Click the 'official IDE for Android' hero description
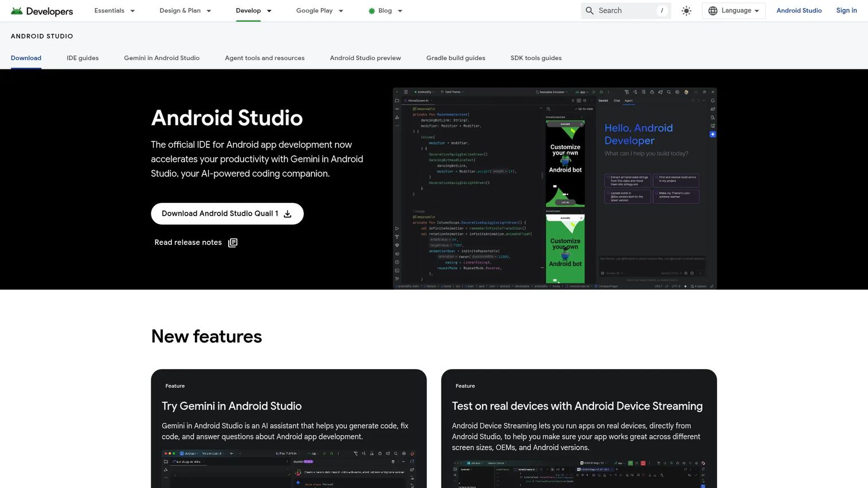The image size is (868, 488). click(x=257, y=159)
